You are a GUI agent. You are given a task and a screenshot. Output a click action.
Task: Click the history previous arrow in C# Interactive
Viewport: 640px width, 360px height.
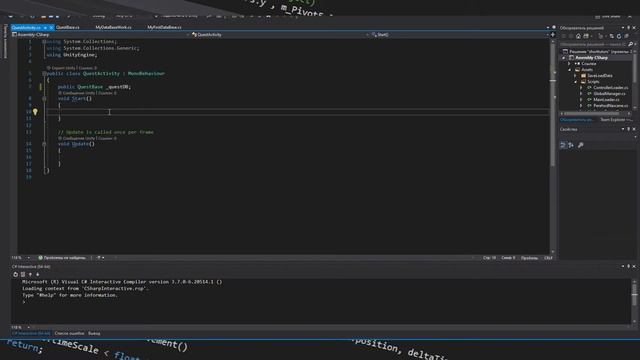[x=30, y=274]
